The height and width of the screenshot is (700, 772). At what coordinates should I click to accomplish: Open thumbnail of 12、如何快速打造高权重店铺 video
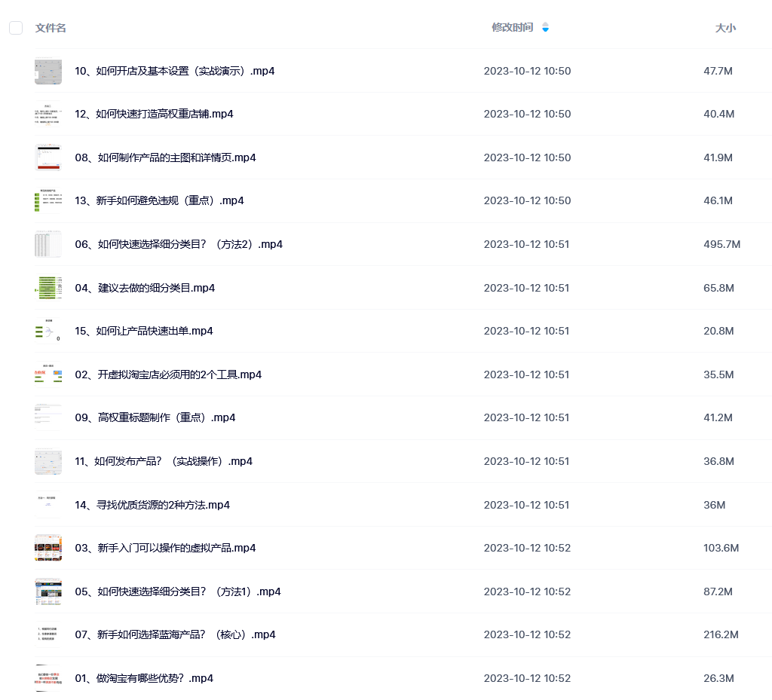pos(48,114)
